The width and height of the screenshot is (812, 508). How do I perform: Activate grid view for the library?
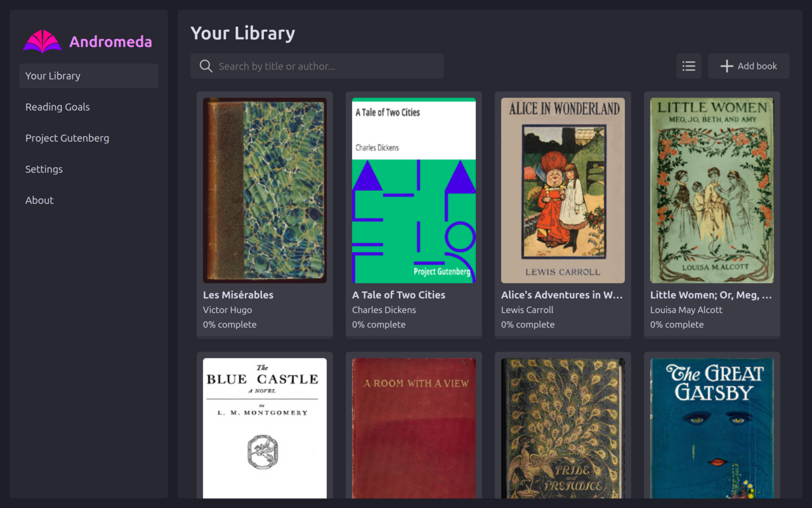(688, 65)
